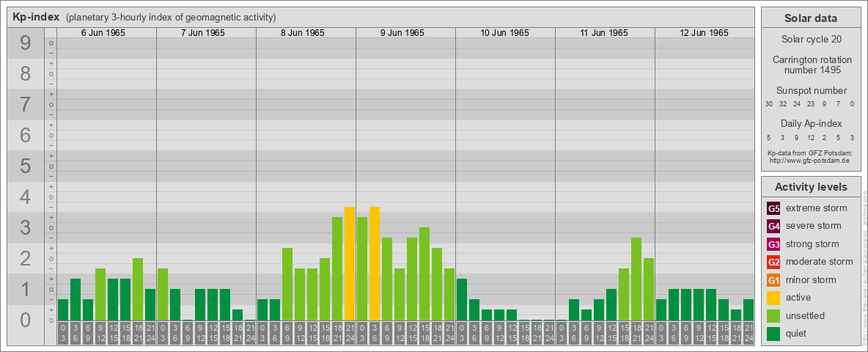Viewport: 868px width, 352px height.
Task: Click the quiet legend label text
Action: [797, 334]
